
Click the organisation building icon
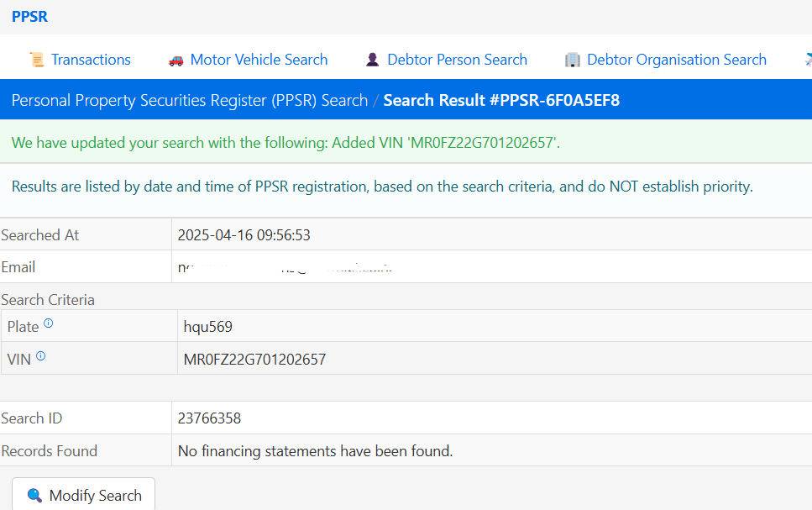[x=572, y=60]
